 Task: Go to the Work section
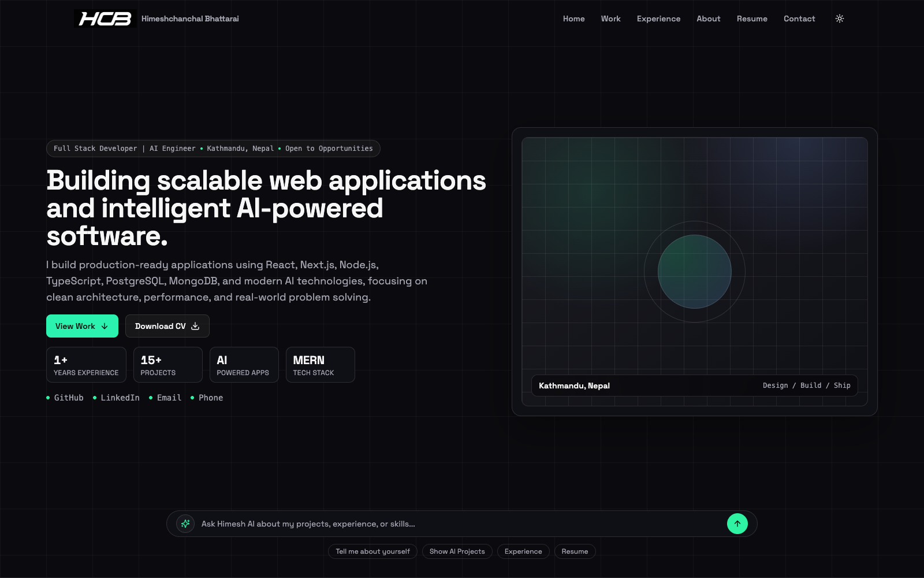611,18
